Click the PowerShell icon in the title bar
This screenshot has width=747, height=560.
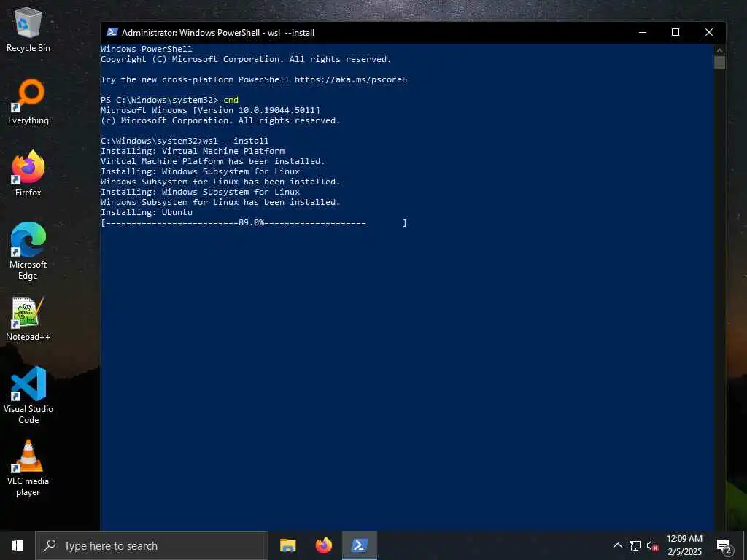click(x=112, y=32)
